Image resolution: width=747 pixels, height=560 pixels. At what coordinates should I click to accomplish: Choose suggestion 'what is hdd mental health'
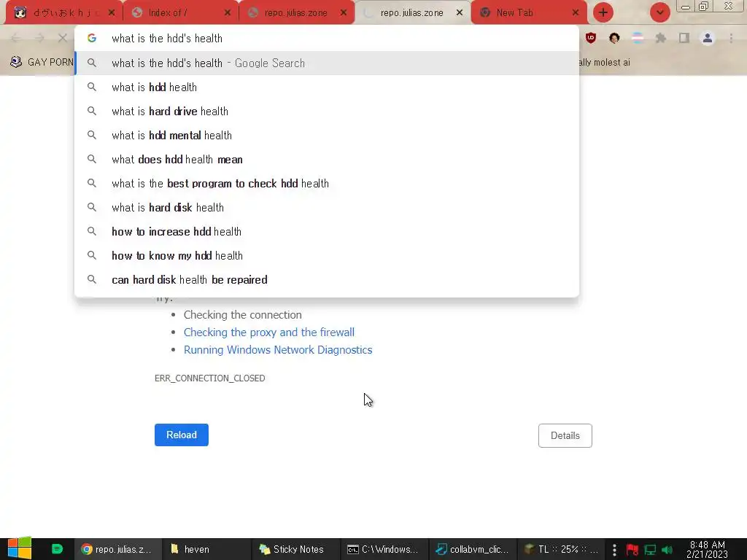pos(327,135)
